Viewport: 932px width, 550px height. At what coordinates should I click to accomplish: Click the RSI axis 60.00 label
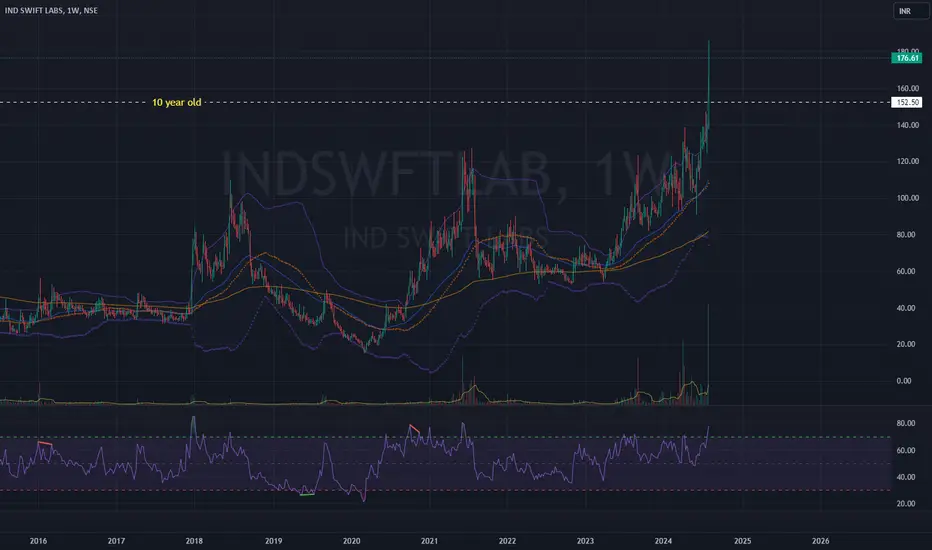tap(906, 451)
